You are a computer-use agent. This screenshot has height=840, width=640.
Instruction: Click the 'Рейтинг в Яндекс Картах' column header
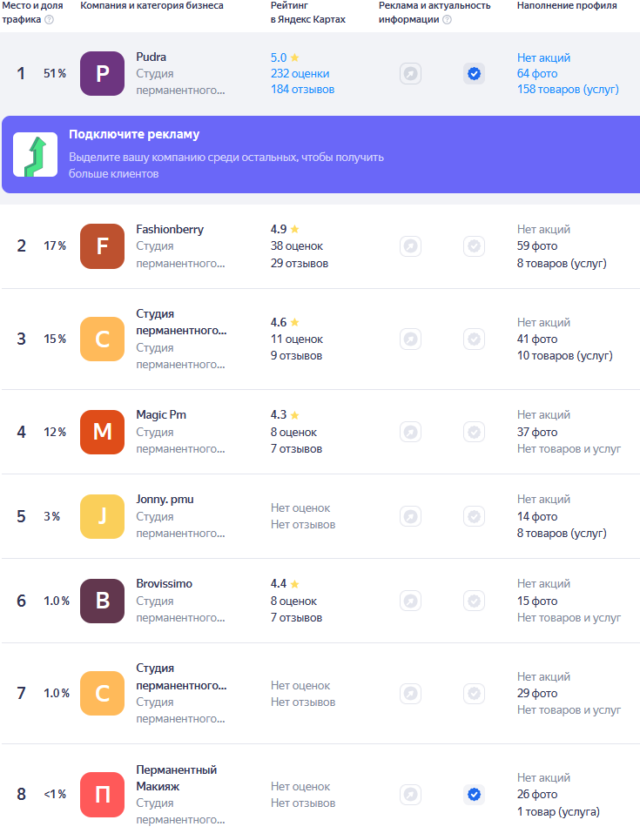click(307, 12)
